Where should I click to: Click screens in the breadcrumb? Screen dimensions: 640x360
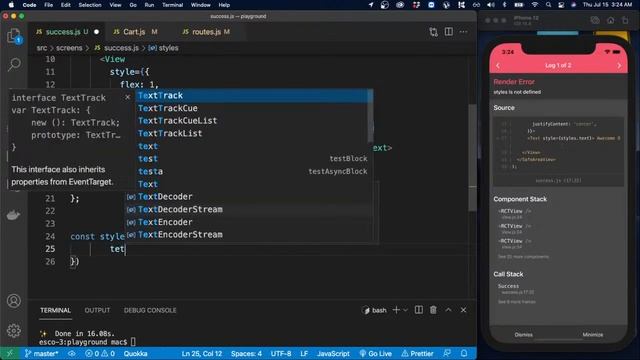click(x=69, y=48)
